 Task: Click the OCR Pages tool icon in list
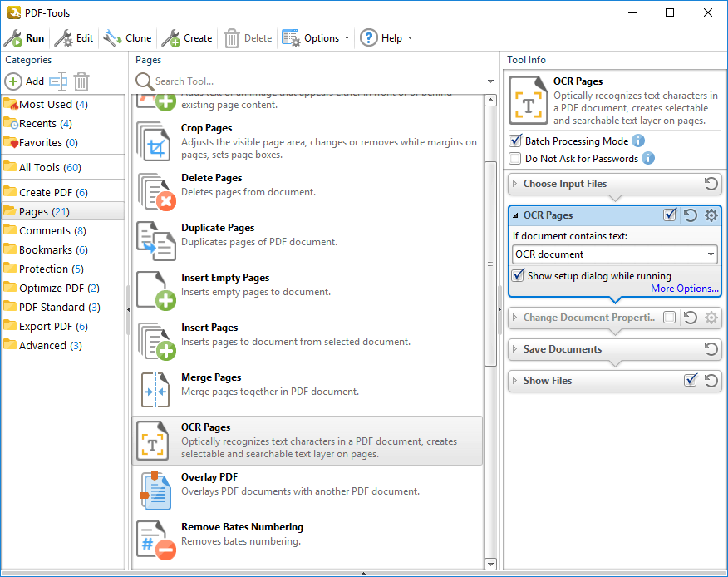pyautogui.click(x=153, y=441)
